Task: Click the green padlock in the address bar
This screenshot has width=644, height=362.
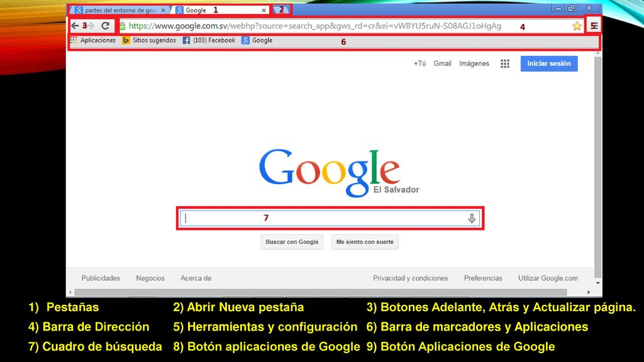Action: [123, 26]
